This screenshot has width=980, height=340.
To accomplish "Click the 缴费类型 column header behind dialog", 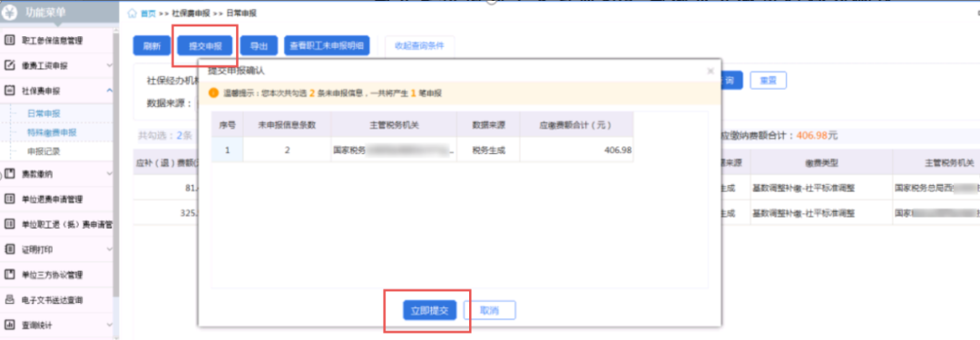I will (x=821, y=162).
